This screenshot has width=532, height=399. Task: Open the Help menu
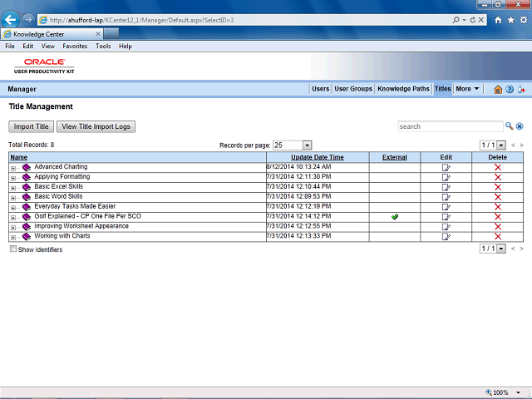click(x=125, y=47)
